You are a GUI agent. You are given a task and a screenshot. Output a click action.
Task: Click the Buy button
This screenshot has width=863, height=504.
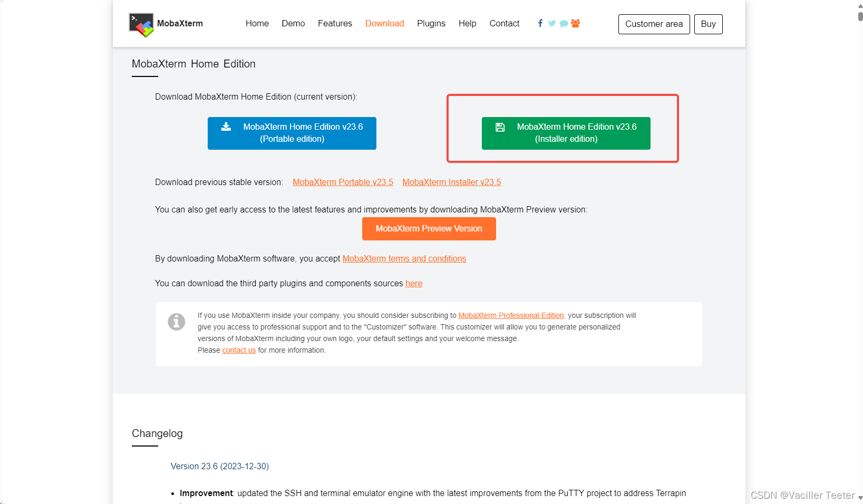click(x=708, y=24)
